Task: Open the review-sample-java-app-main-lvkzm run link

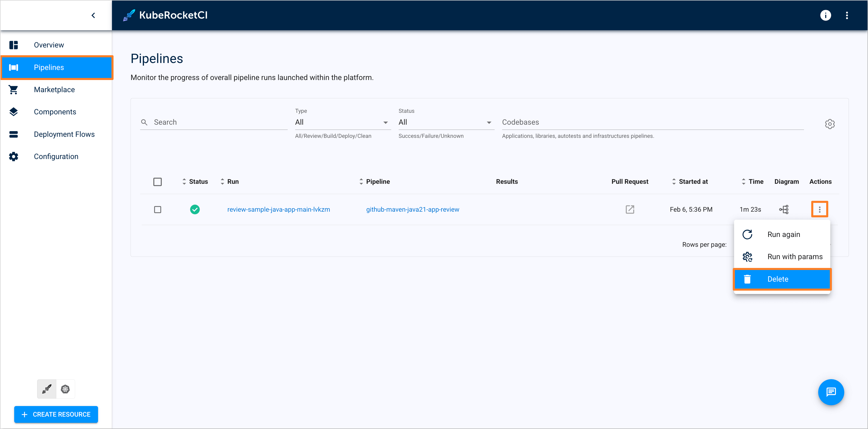Action: tap(278, 209)
